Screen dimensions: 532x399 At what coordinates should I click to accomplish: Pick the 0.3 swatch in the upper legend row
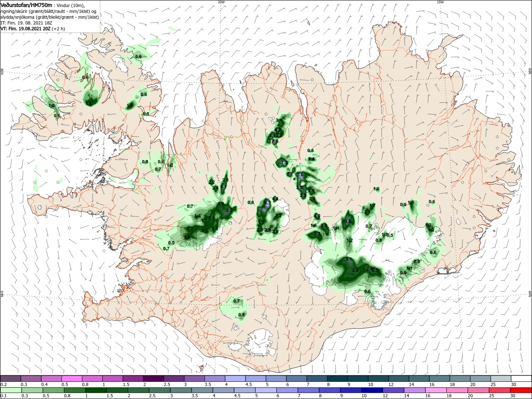tap(32, 379)
